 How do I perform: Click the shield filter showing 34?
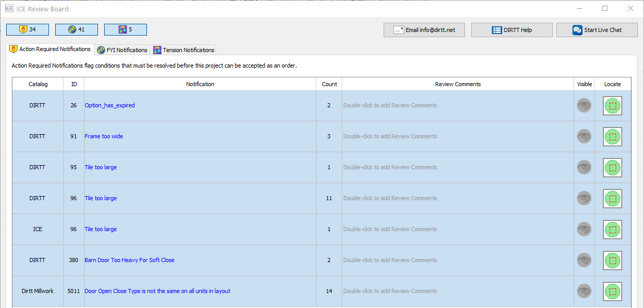pyautogui.click(x=28, y=29)
